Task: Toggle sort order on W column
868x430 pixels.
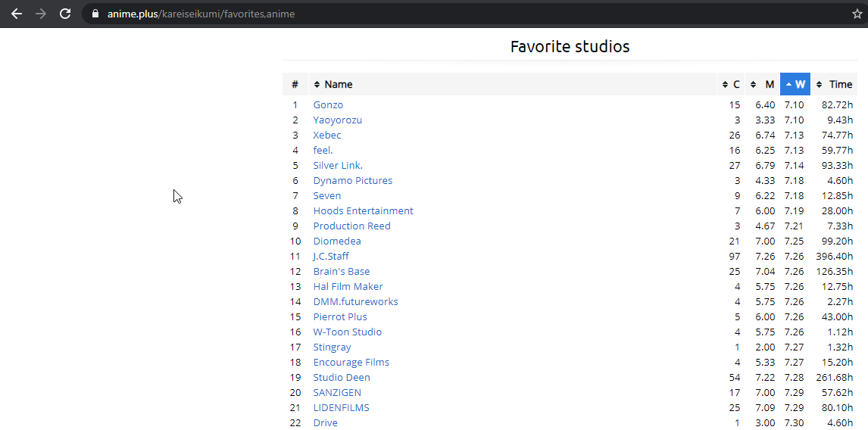Action: pos(795,84)
